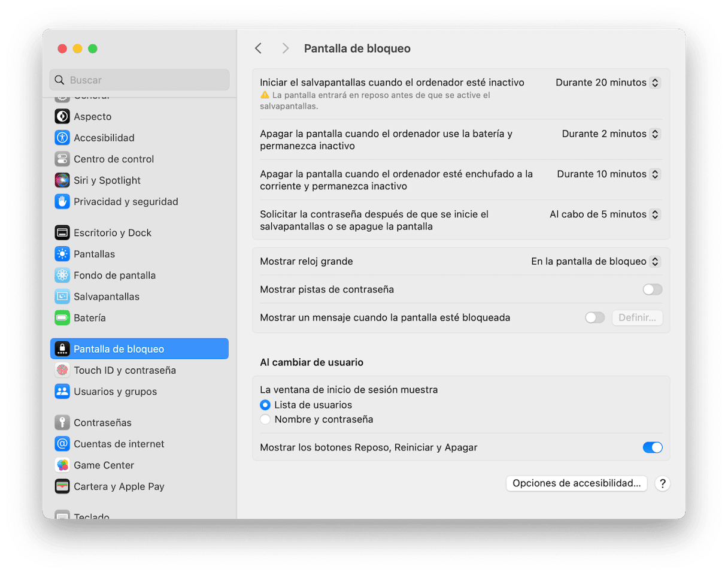Go forward with the right chevron
Viewport: 728px width, 575px height.
pyautogui.click(x=286, y=49)
